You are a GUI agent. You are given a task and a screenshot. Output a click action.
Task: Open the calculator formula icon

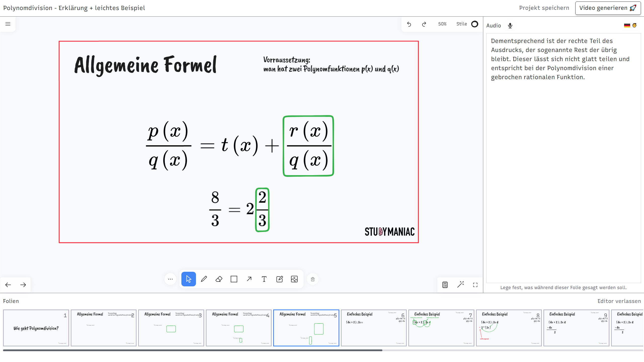pyautogui.click(x=445, y=285)
